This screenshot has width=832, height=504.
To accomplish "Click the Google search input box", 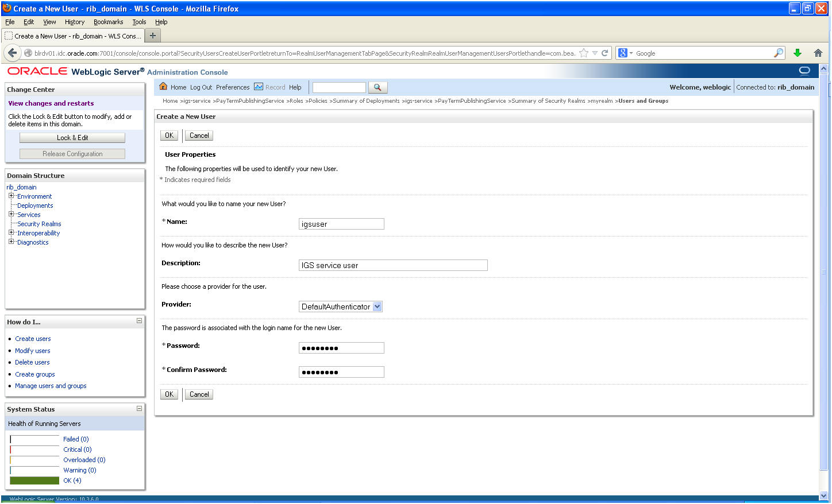I will coord(703,53).
